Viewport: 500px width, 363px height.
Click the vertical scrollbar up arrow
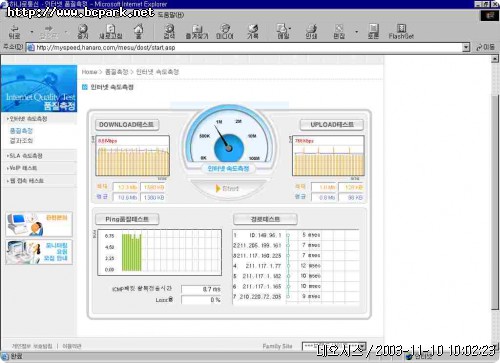[495, 59]
